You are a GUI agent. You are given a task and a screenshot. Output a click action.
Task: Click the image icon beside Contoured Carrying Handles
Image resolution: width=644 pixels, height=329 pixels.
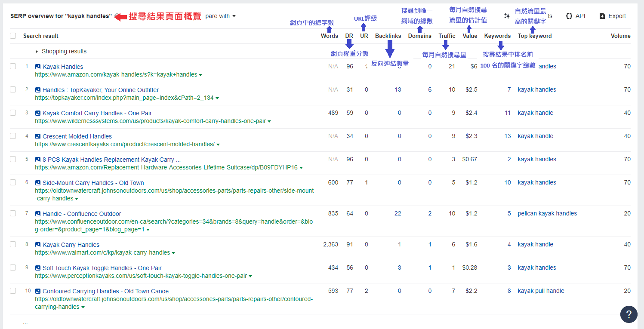[38, 291]
